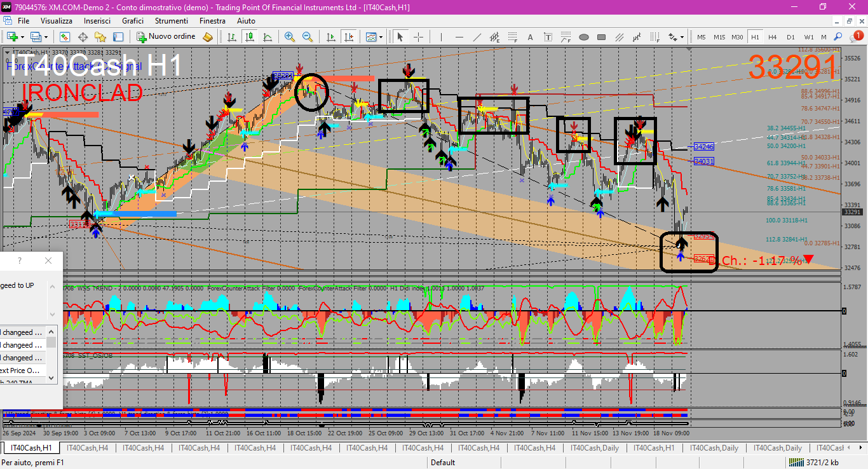
Task: Open the Visualizza menu
Action: click(57, 21)
